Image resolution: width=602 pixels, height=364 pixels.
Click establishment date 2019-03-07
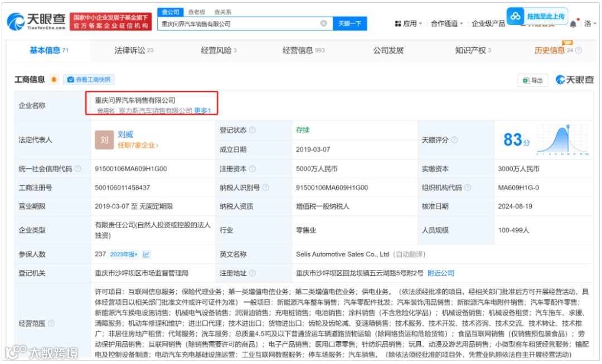[x=313, y=149]
